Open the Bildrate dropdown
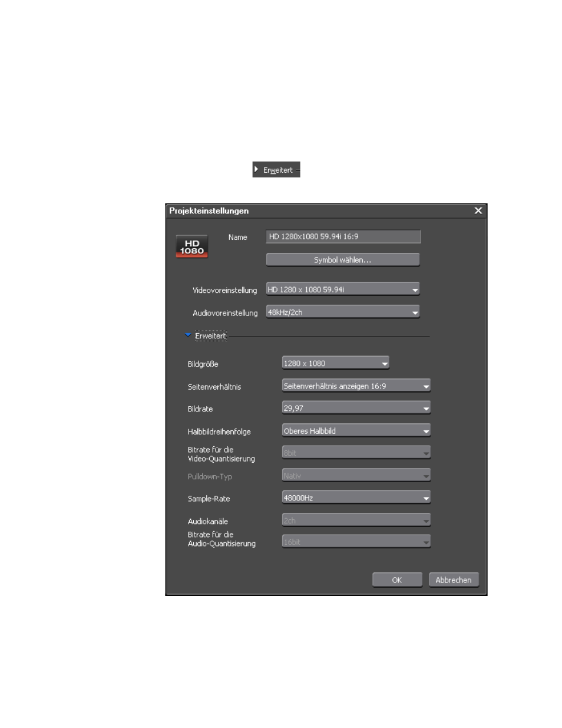 [x=356, y=408]
